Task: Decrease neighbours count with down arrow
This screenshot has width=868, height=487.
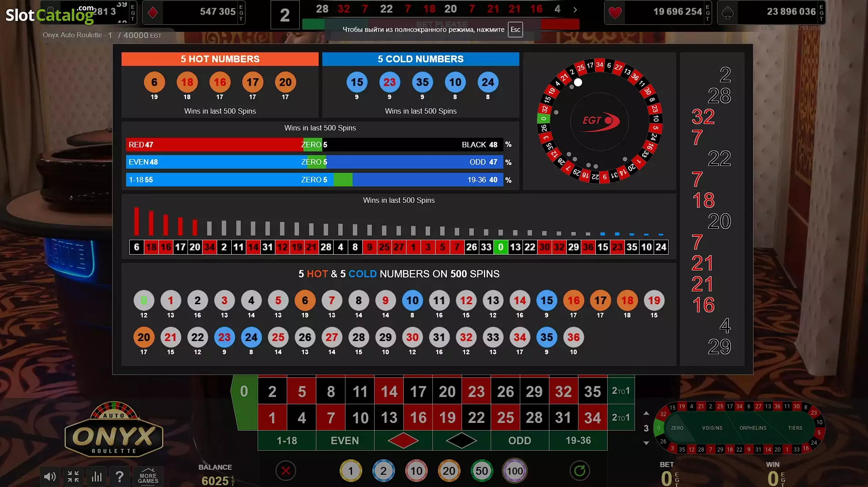Action: (x=646, y=443)
